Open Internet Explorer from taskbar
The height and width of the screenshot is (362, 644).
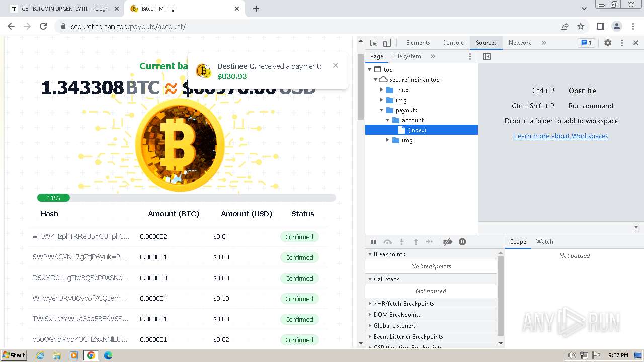pyautogui.click(x=40, y=355)
